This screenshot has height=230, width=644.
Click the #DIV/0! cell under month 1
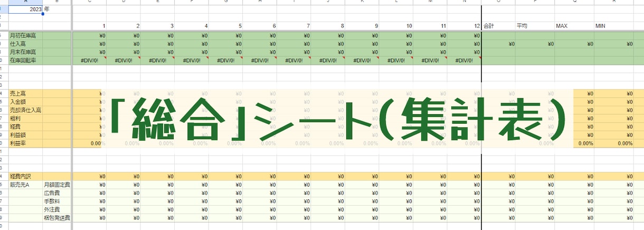[90, 61]
